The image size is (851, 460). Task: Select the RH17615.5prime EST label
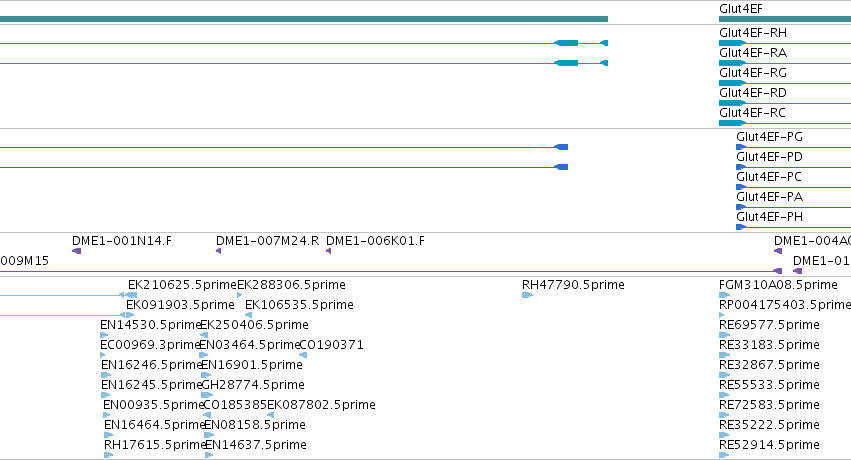point(155,446)
